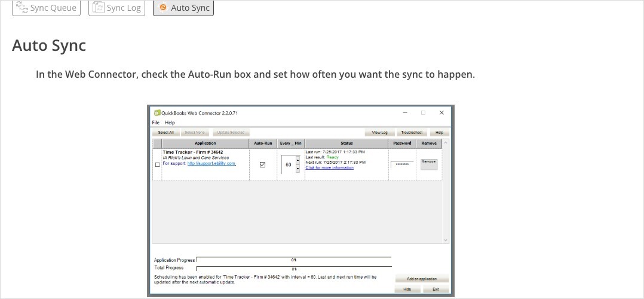Image resolution: width=644 pixels, height=299 pixels.
Task: Click the Application column header
Action: (206, 144)
